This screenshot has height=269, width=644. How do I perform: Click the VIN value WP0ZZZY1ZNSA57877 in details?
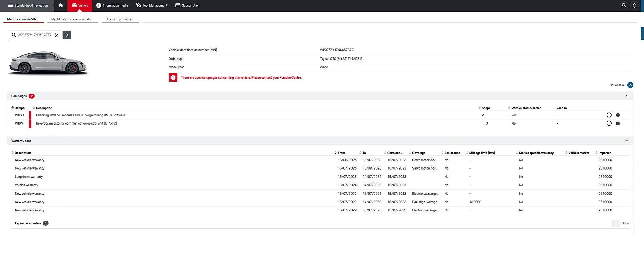pos(337,50)
